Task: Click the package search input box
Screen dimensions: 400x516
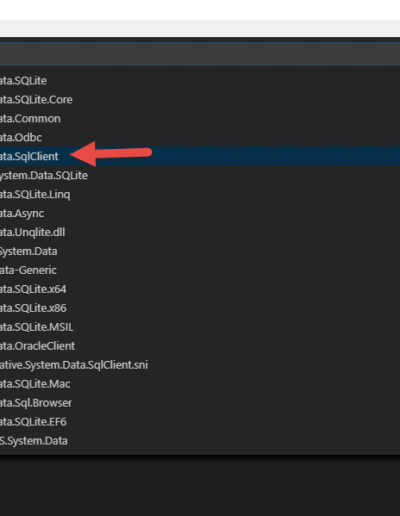Action: point(200,54)
